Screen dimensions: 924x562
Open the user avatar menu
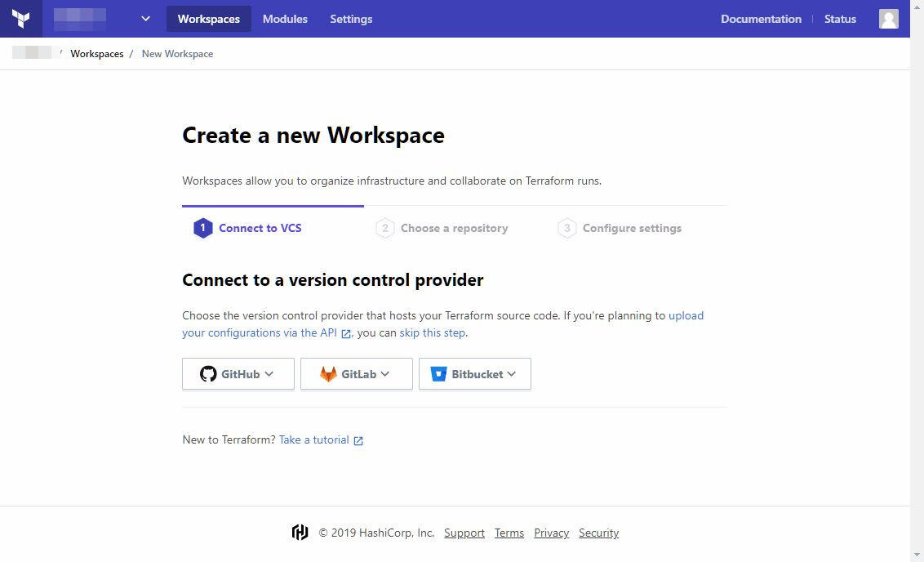click(889, 19)
